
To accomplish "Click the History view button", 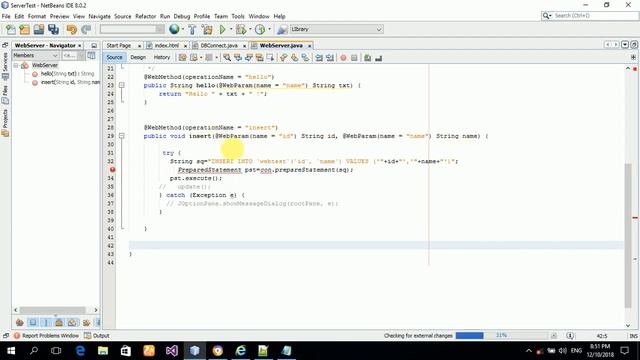I will point(162,58).
